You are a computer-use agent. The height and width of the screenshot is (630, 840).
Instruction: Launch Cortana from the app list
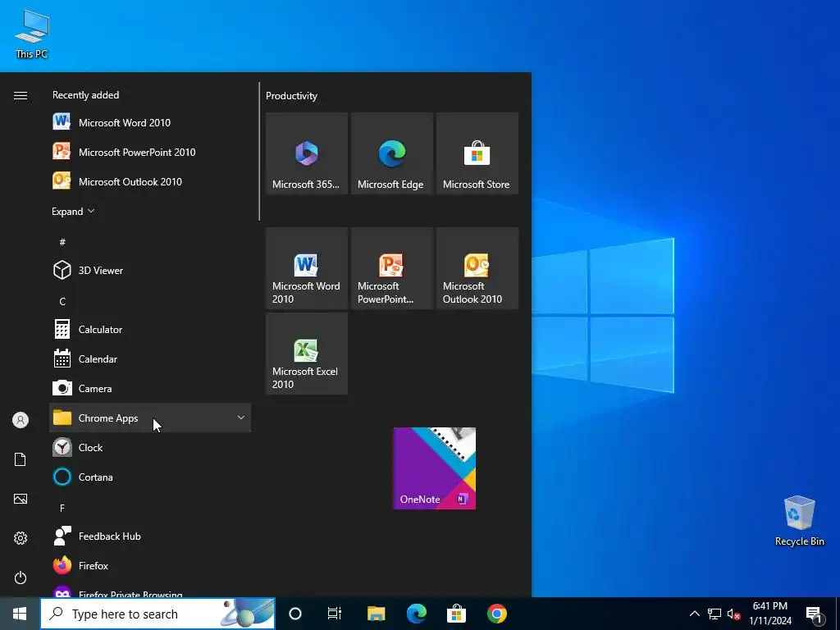(x=150, y=477)
